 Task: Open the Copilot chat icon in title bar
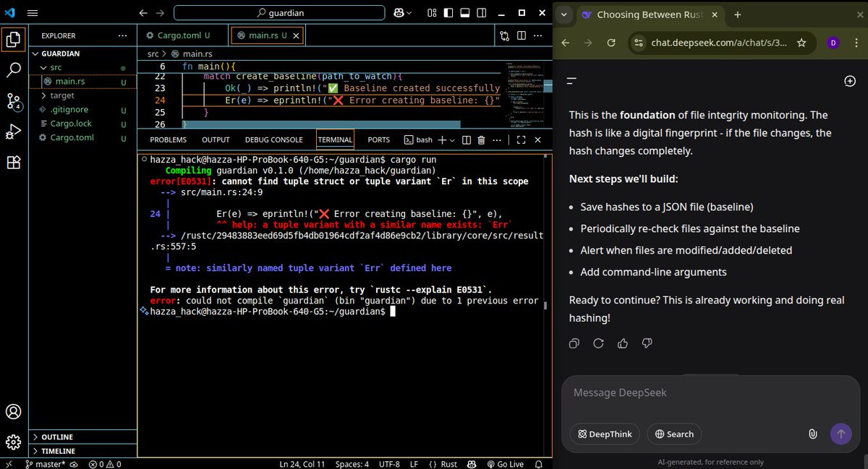click(x=400, y=13)
